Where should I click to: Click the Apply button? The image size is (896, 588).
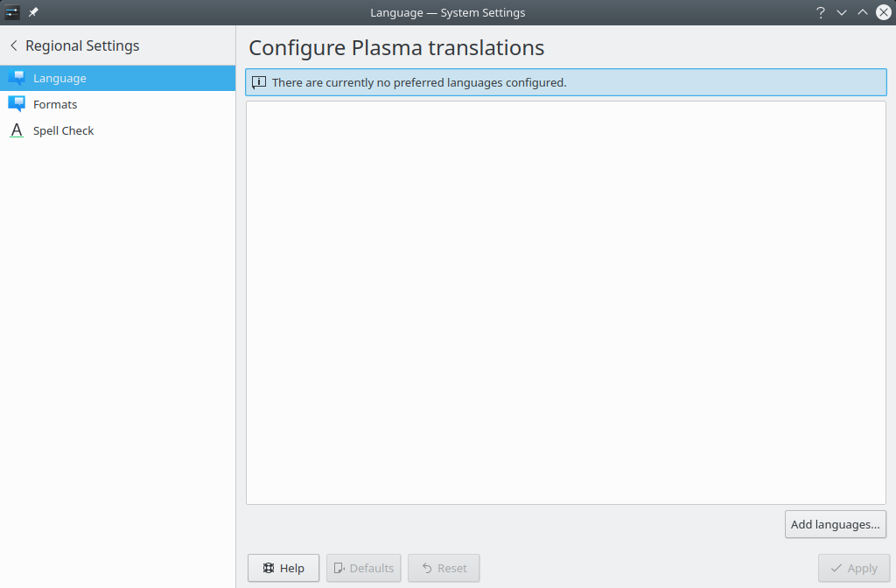pyautogui.click(x=854, y=568)
